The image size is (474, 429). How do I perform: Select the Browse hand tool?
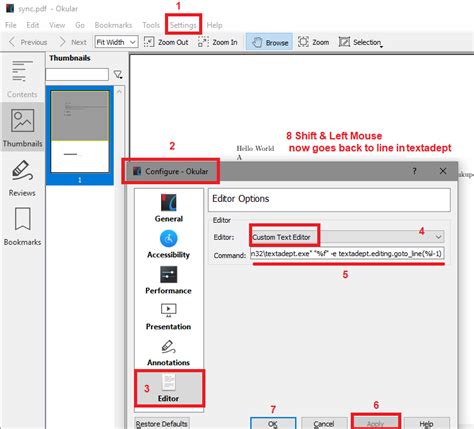pyautogui.click(x=269, y=42)
